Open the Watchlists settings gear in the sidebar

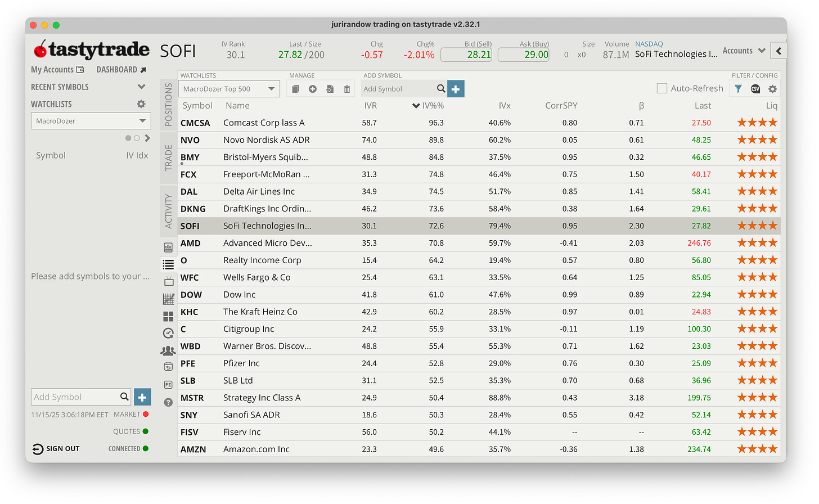click(x=141, y=104)
